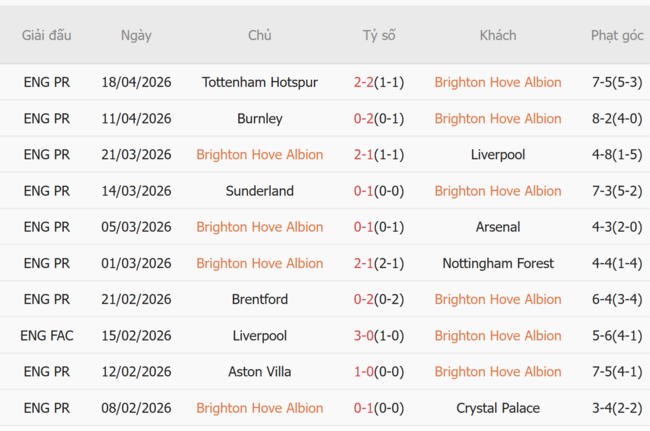Screen dimensions: 650x431
Task: Open the Nottingham Forest team link
Action: (498, 263)
